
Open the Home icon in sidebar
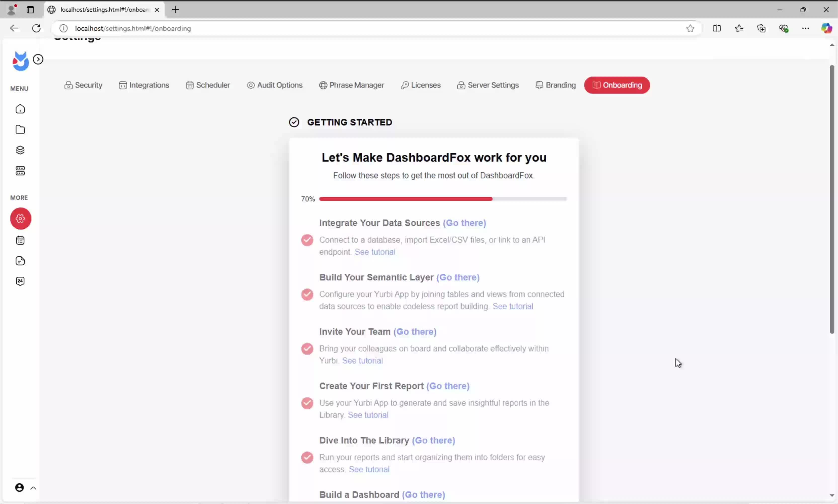pos(20,109)
